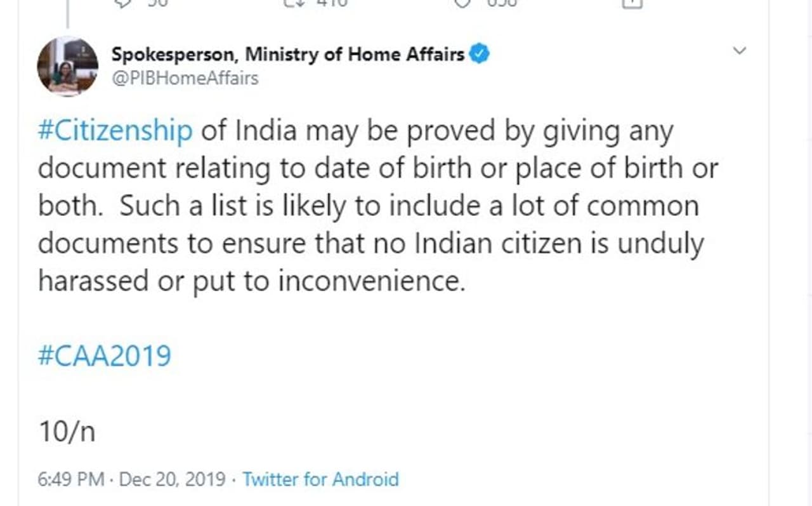812x506 pixels.
Task: Click the thread connector line above the avatar
Action: (x=67, y=16)
